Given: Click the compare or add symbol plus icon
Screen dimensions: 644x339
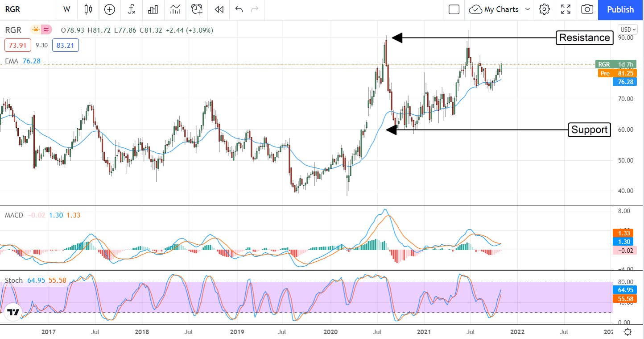Looking at the screenshot, I should (x=109, y=9).
